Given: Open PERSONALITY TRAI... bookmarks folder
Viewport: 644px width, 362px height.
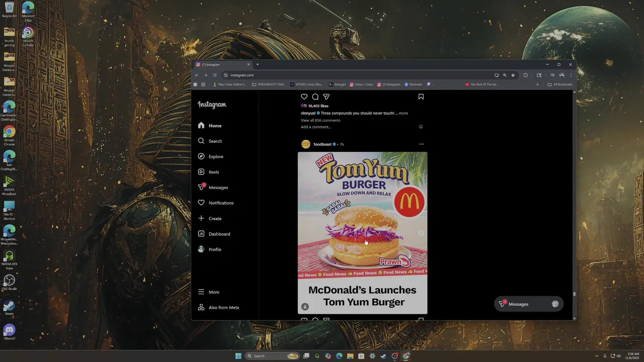Looking at the screenshot, I should pyautogui.click(x=269, y=84).
